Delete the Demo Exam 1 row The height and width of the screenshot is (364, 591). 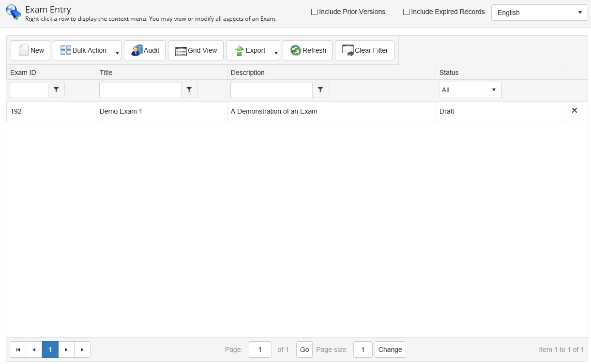pos(575,111)
